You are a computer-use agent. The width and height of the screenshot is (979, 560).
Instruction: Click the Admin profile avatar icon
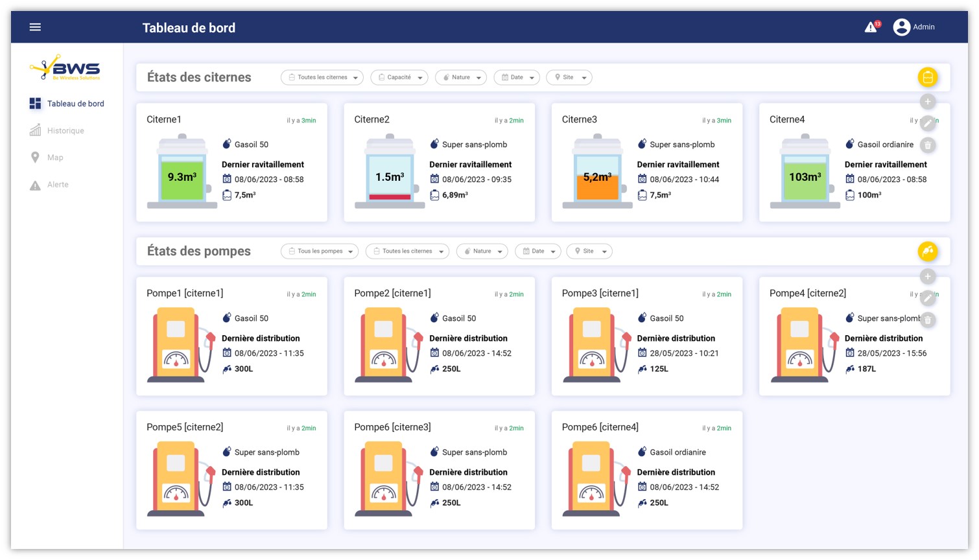pos(901,27)
